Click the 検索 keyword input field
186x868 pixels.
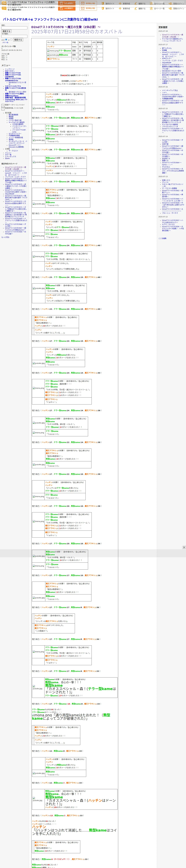[x=14, y=28]
